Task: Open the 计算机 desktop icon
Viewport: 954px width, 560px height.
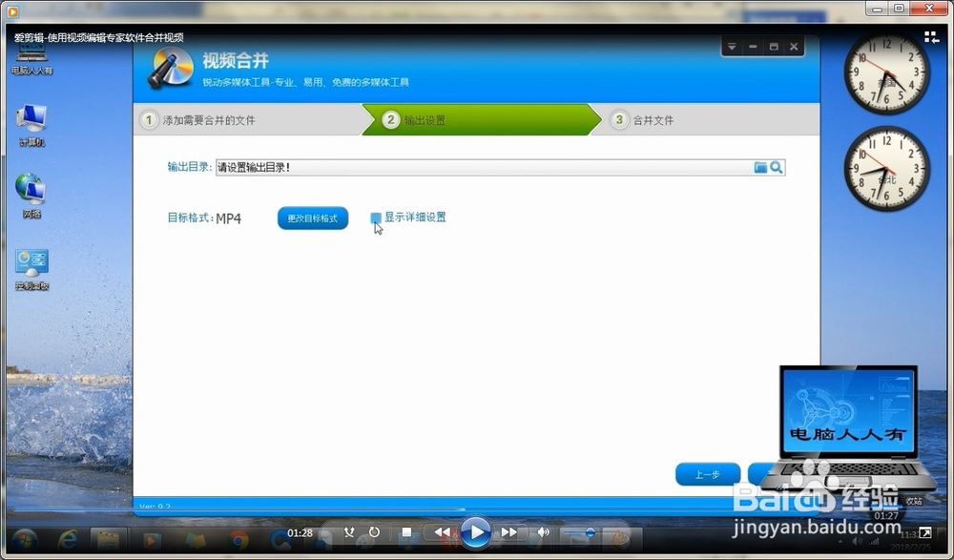Action: (x=31, y=125)
